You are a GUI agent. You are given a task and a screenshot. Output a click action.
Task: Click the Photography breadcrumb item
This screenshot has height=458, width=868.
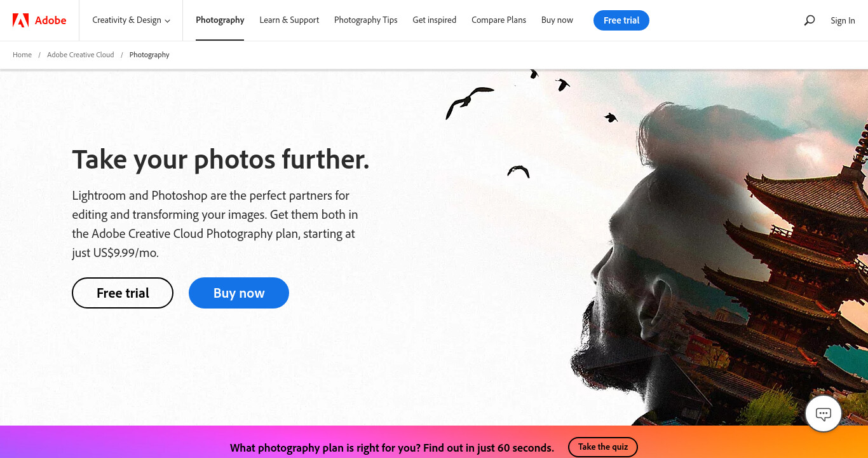(149, 55)
